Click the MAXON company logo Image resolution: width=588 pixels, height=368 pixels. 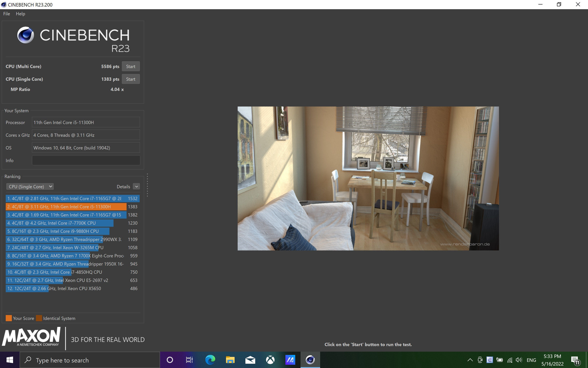(x=31, y=337)
